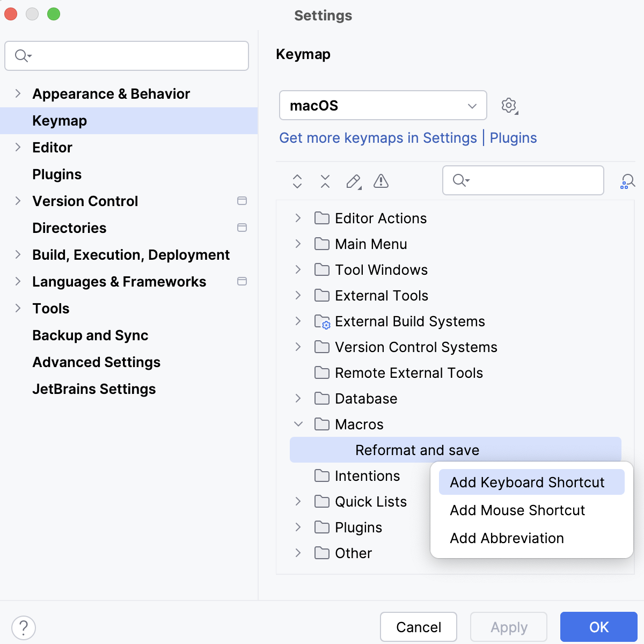Click the Cancel button
This screenshot has width=644, height=644.
click(418, 627)
